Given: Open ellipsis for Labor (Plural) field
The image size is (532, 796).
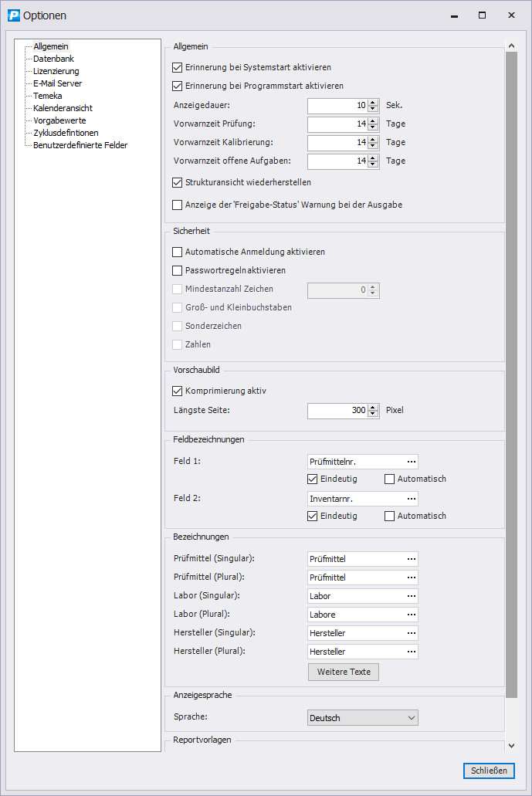Looking at the screenshot, I should coord(412,615).
